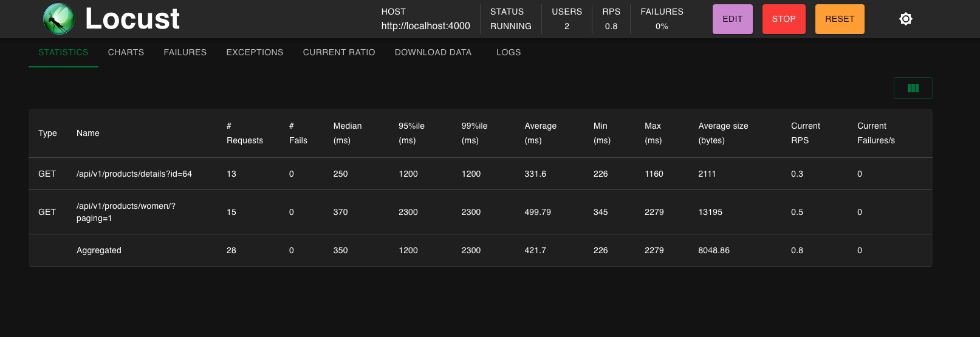Viewport: 980px width, 337px height.
Task: Sort by Current RPS header
Action: (x=806, y=133)
